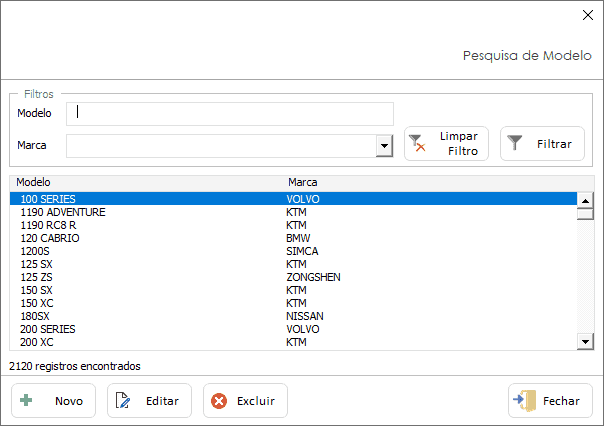Select the 200 XC row
Viewport: 604px width, 426px height.
tap(293, 342)
